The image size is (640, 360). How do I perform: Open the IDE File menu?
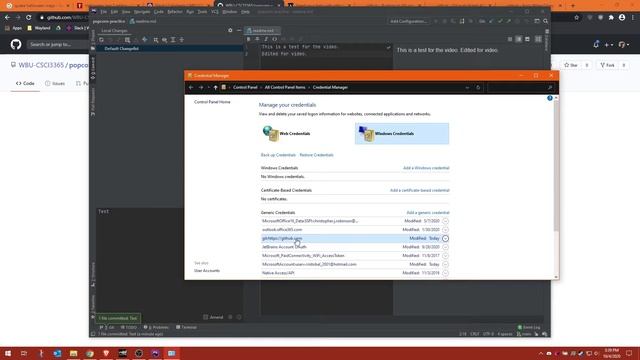pos(104,12)
